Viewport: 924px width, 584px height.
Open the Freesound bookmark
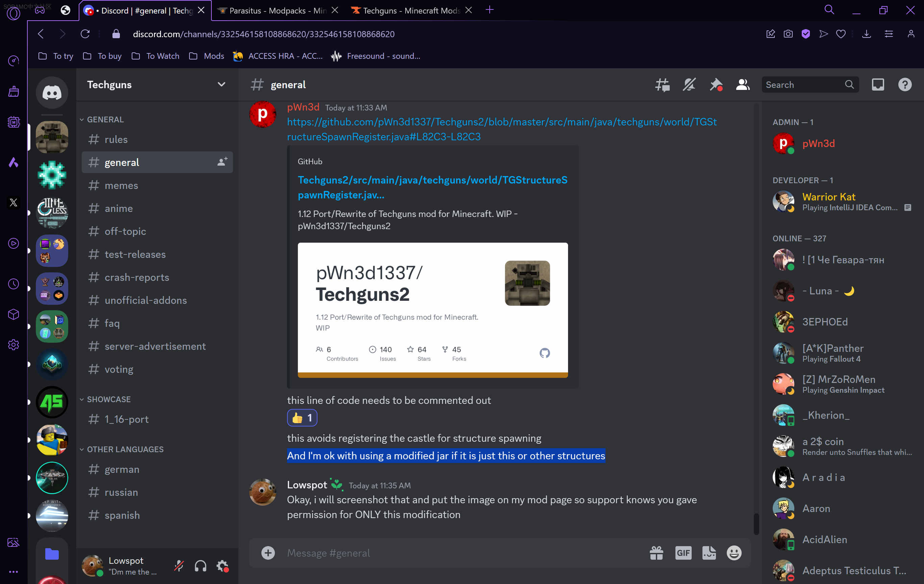tap(375, 56)
